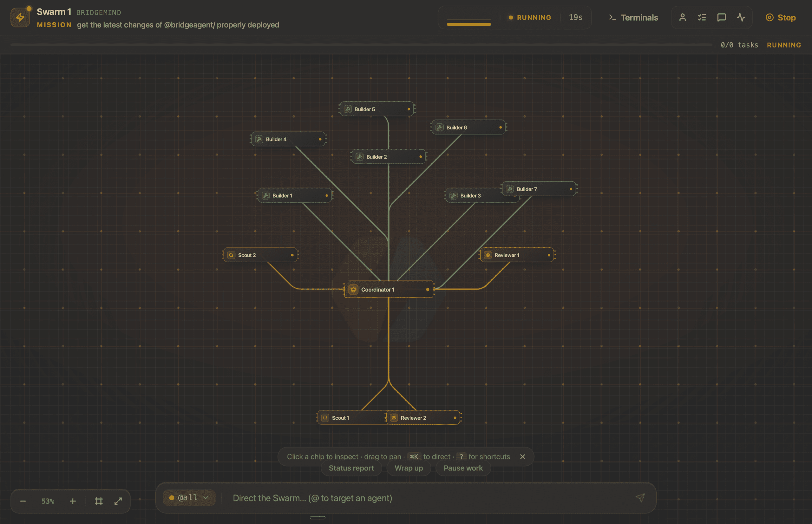Click the BRIDGEMIND workspace label

point(99,13)
